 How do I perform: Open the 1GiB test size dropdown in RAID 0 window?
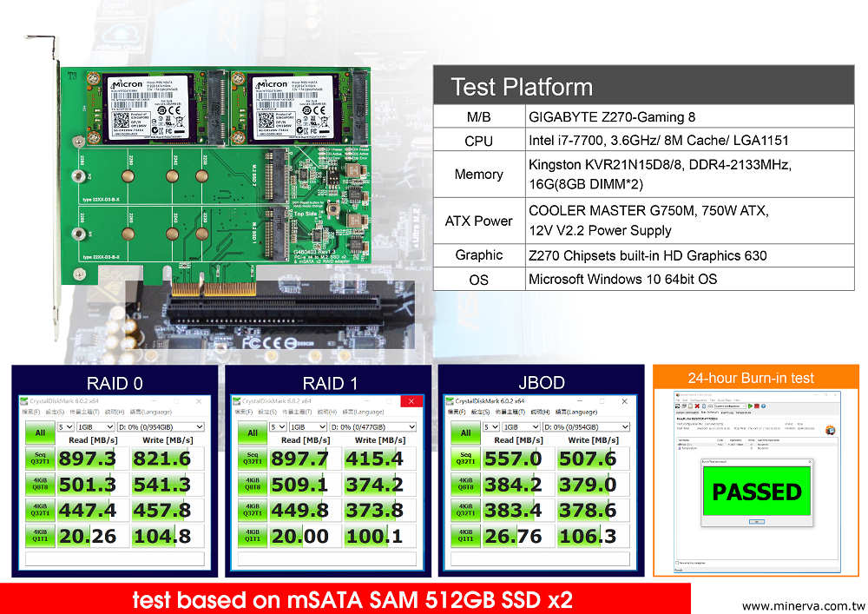(x=95, y=427)
